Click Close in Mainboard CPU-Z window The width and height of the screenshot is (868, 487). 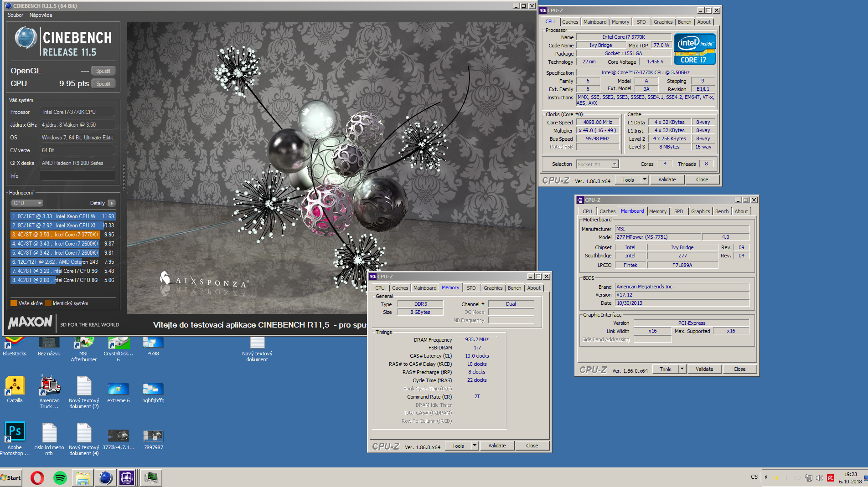(739, 369)
